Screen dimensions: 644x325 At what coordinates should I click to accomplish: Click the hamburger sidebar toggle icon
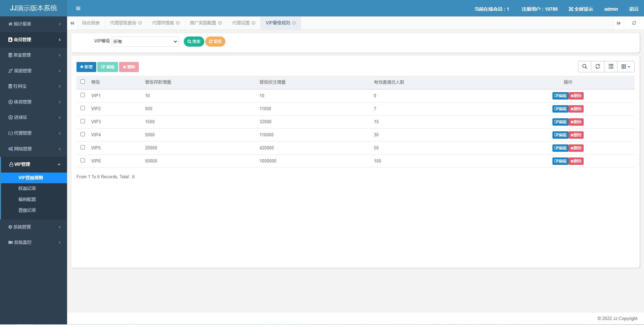78,8
